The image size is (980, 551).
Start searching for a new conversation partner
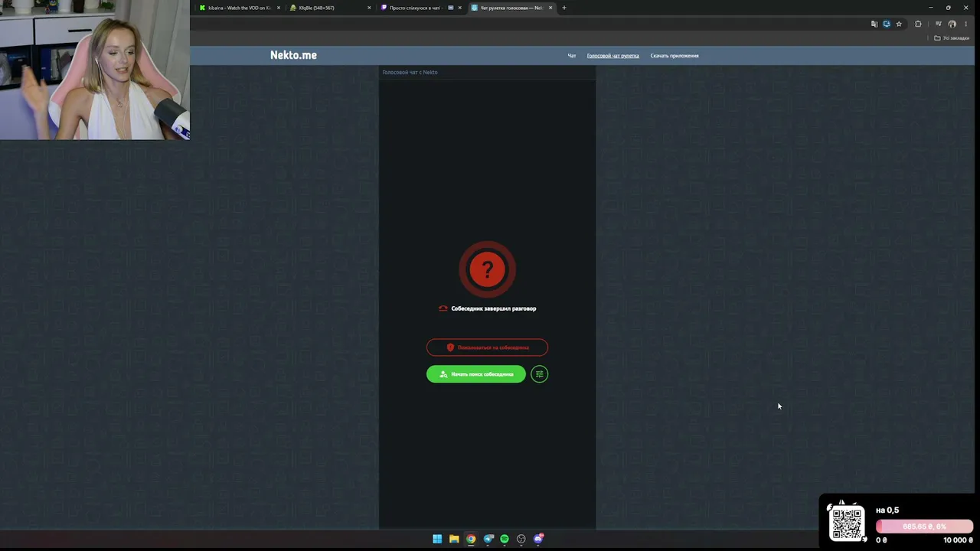click(x=476, y=374)
